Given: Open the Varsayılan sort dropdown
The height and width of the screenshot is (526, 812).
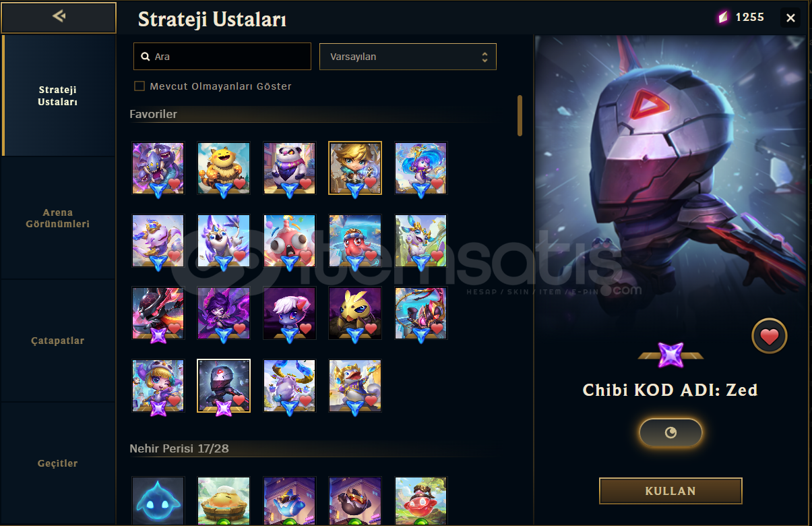Looking at the screenshot, I should coord(408,57).
